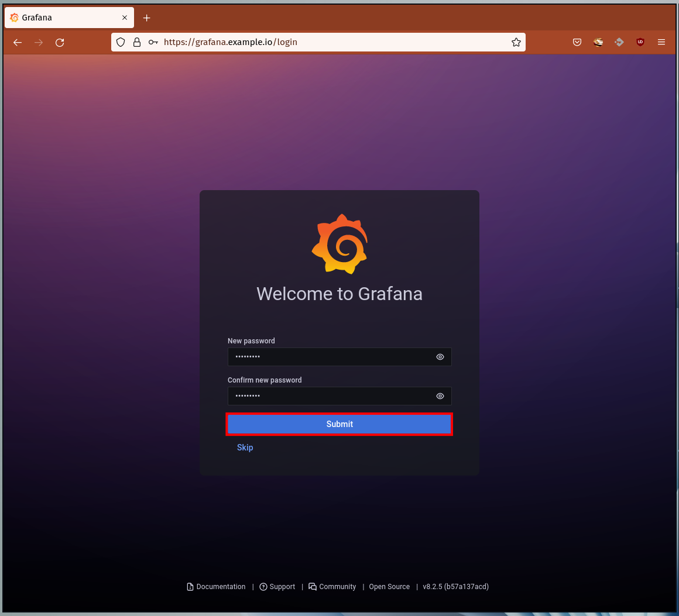Open the Support footer link
The image size is (679, 616).
click(x=277, y=587)
